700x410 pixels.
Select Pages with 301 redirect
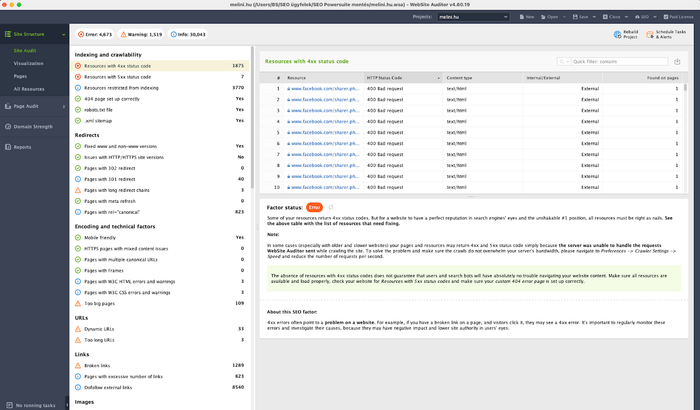[x=160, y=179]
